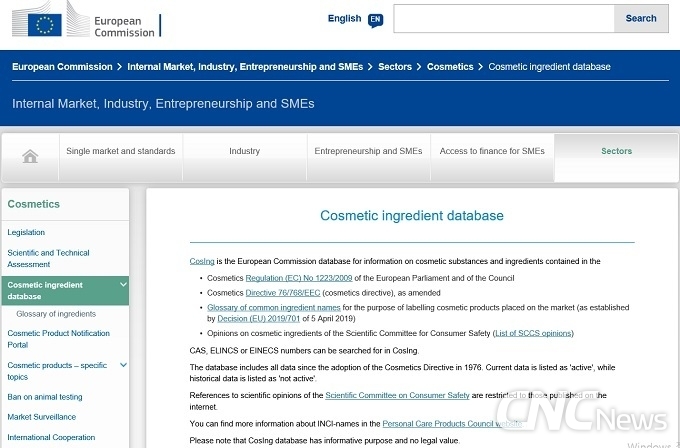Click the European Commission logo

[x=86, y=20]
